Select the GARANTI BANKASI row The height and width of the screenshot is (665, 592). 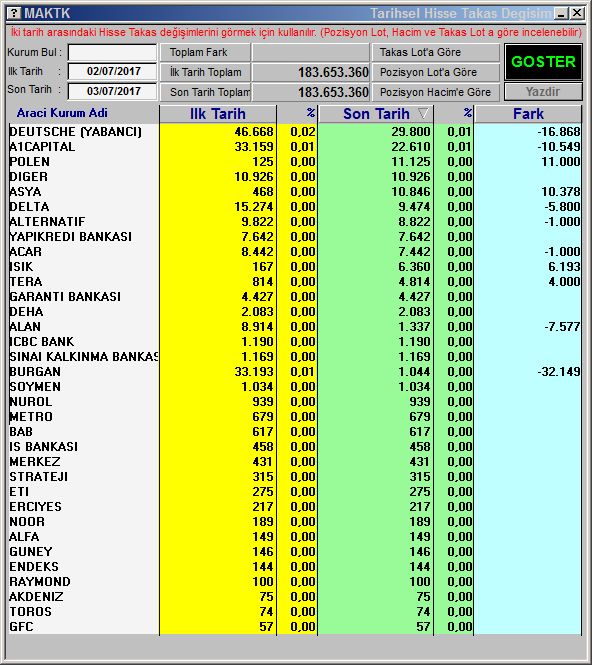click(295, 296)
